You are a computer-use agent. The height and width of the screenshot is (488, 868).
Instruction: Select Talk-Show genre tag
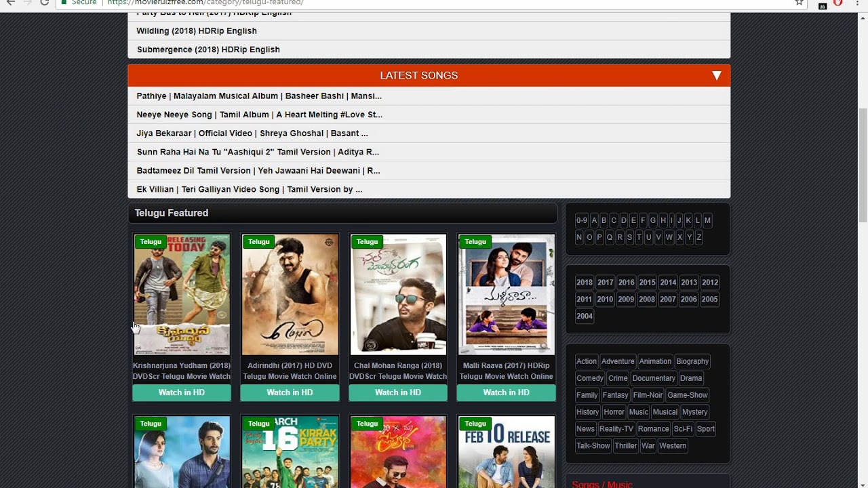tap(593, 447)
